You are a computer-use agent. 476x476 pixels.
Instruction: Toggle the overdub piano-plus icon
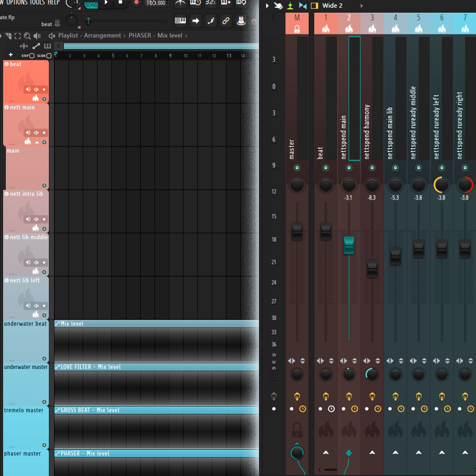click(226, 3)
